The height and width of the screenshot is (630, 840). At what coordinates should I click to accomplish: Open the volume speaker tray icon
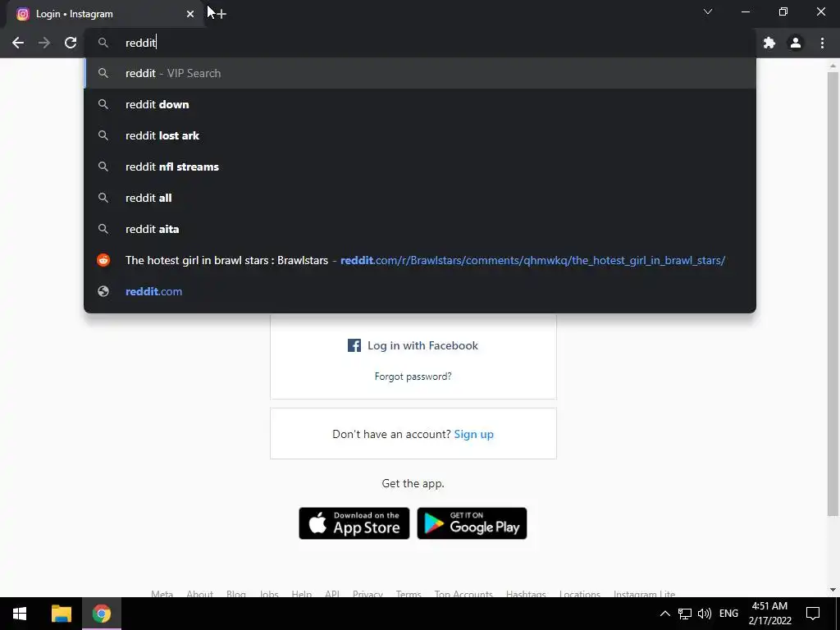click(x=705, y=614)
